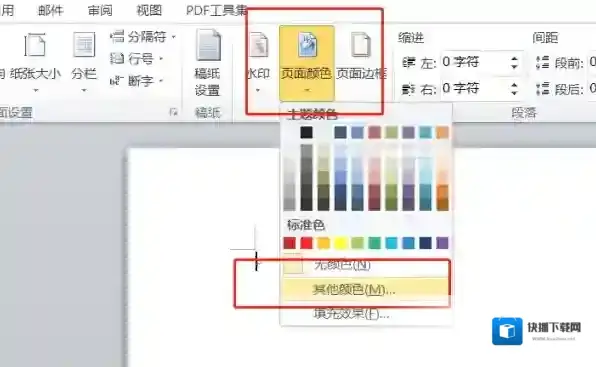Open the 水印 watermark icon
This screenshot has width=596, height=367.
tap(258, 45)
